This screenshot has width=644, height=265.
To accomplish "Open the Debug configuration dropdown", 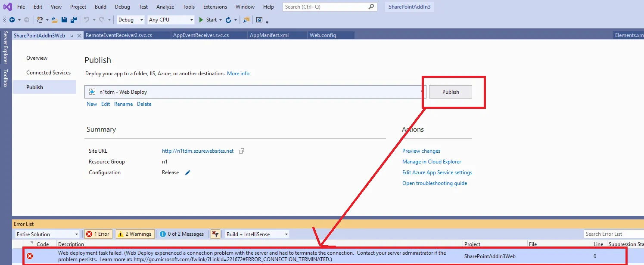I will tap(131, 20).
